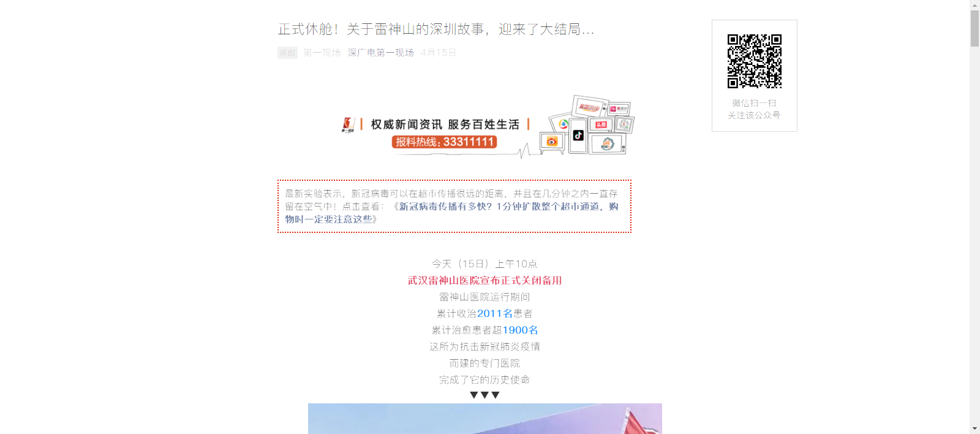Click the 第一现场 logo left of banner slogan
The image size is (980, 434).
348,125
